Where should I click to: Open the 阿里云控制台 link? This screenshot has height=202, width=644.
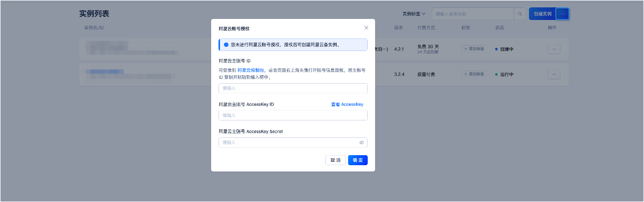coord(251,69)
